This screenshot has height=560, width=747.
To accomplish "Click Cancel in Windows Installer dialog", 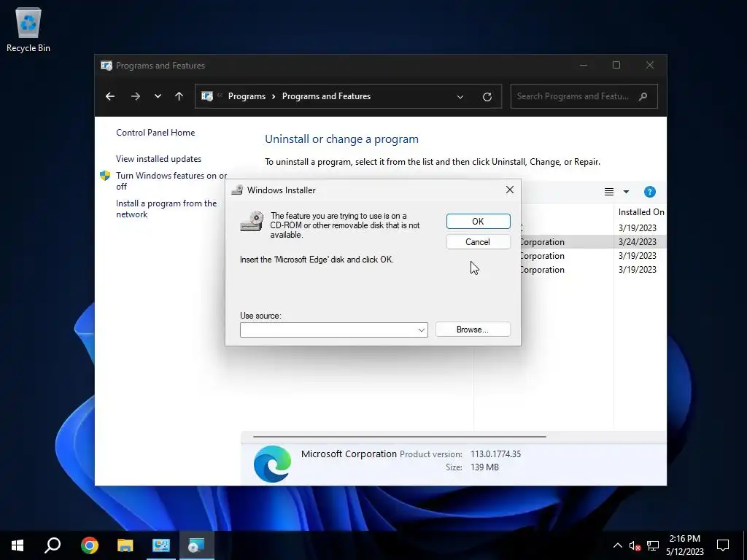I will 478,242.
